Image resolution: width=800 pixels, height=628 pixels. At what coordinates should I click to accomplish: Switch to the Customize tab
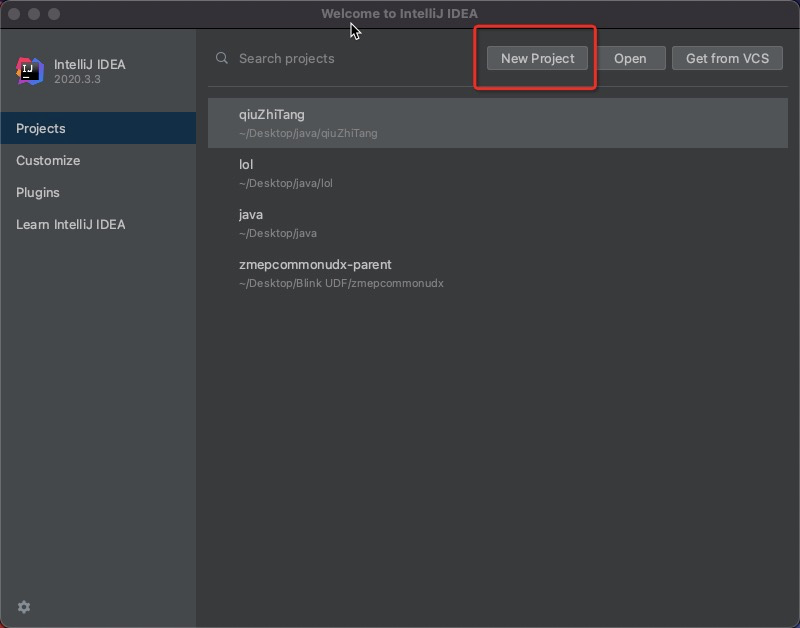(x=98, y=160)
